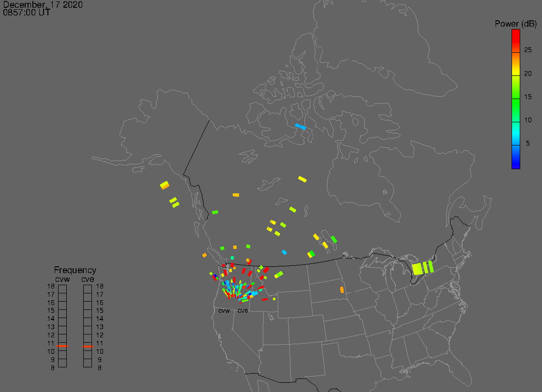
Task: Click the 8 label right of the cve bar
Action: click(100, 368)
